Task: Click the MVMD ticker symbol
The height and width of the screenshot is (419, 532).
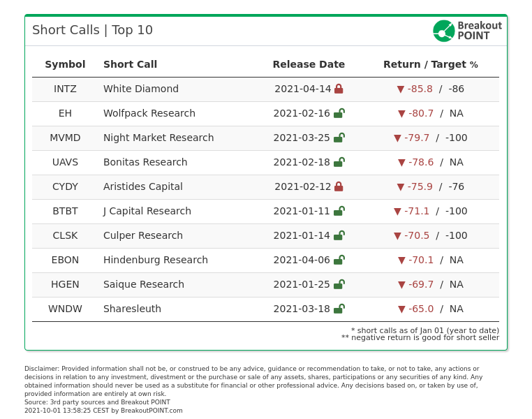Action: click(x=65, y=138)
